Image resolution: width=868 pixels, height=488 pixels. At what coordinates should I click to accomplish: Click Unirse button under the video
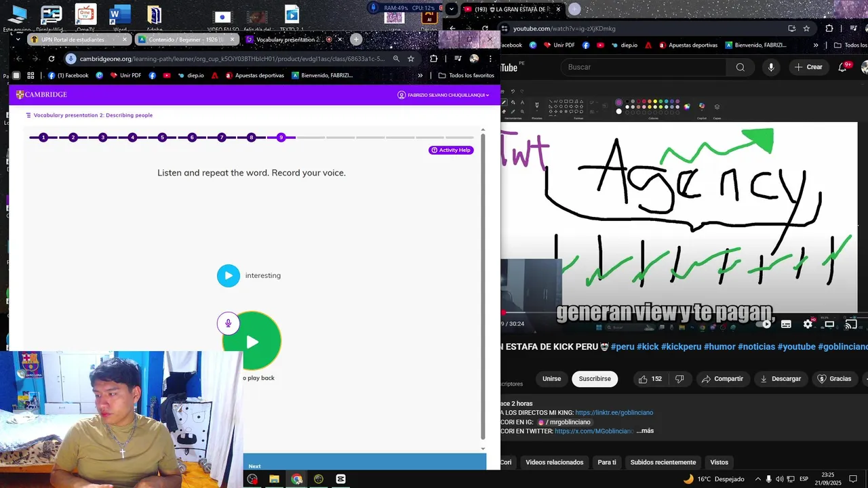pos(551,379)
